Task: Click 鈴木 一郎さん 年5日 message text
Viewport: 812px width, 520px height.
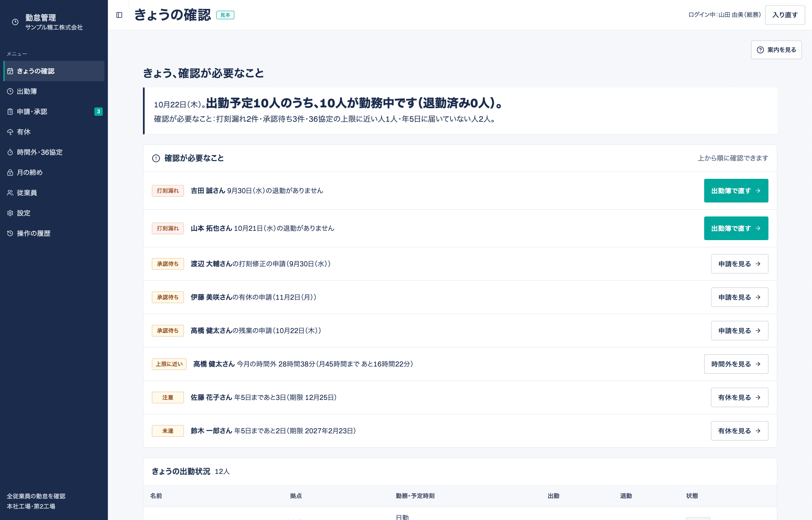Action: [x=273, y=431]
